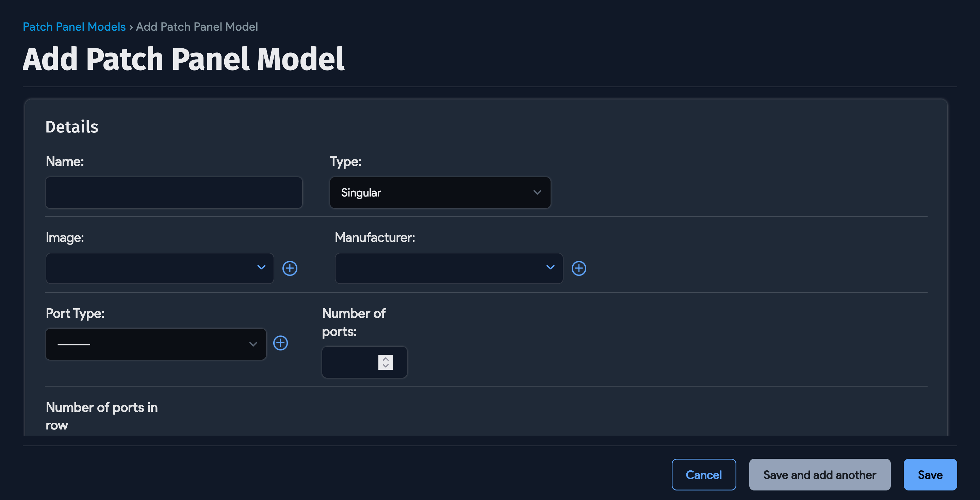Open the Type dropdown showing Singular
The image size is (980, 500).
click(440, 192)
